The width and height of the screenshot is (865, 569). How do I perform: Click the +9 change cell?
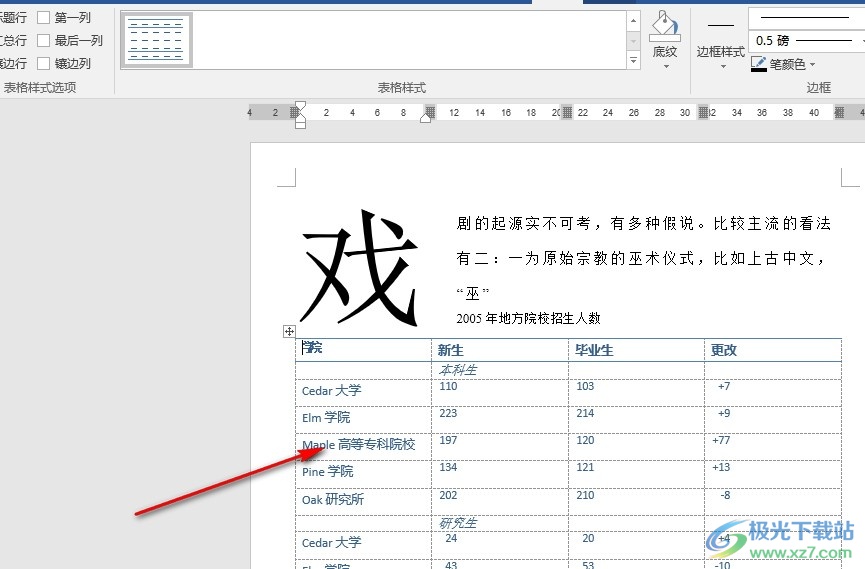pos(773,420)
